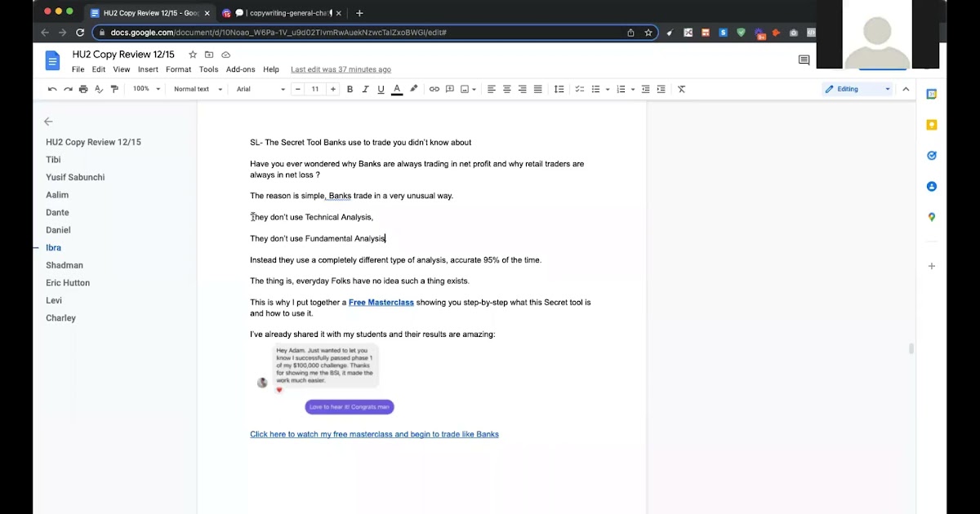
Task: Click the Print icon in toolbar
Action: [83, 89]
